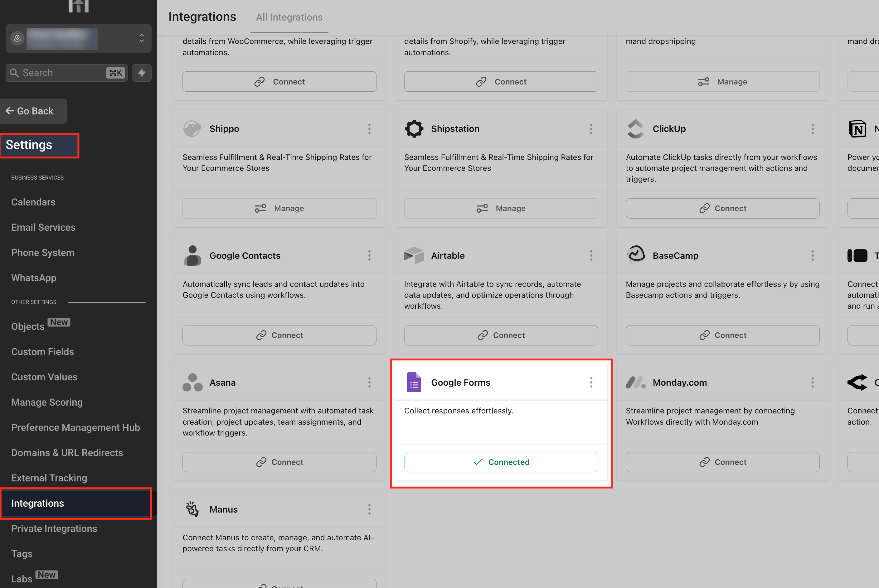The width and height of the screenshot is (879, 588).
Task: Connect the Airtable integration
Action: pyautogui.click(x=501, y=335)
